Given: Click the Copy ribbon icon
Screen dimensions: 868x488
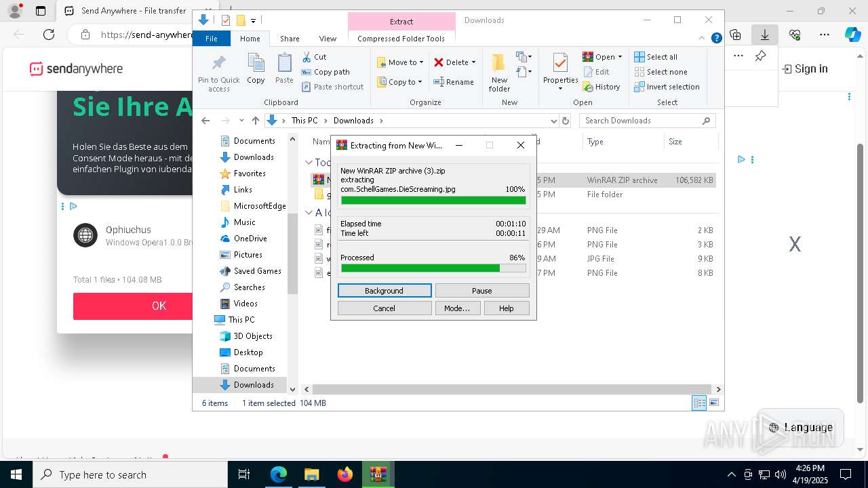Looking at the screenshot, I should (x=256, y=68).
